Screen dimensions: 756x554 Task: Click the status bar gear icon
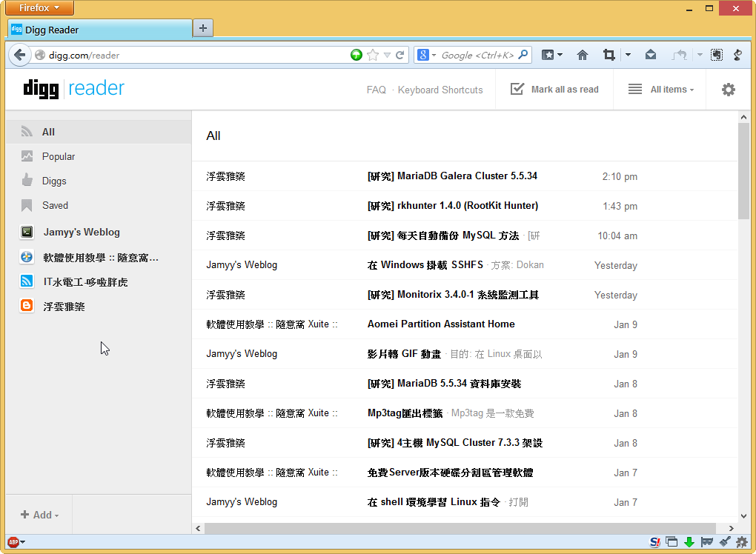click(741, 542)
